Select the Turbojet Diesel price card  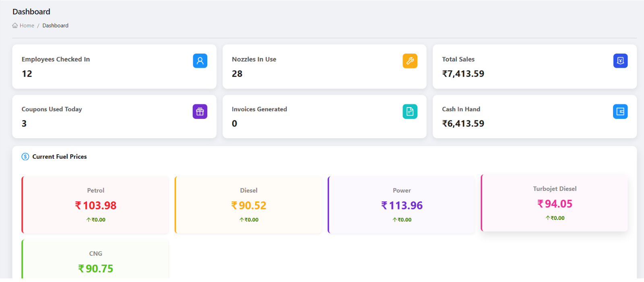tap(555, 203)
